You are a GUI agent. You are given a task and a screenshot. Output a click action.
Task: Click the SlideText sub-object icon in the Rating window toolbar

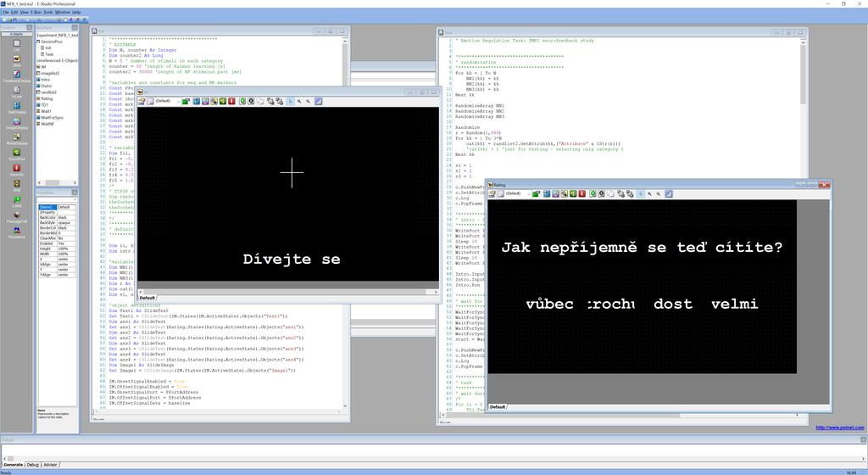point(547,193)
